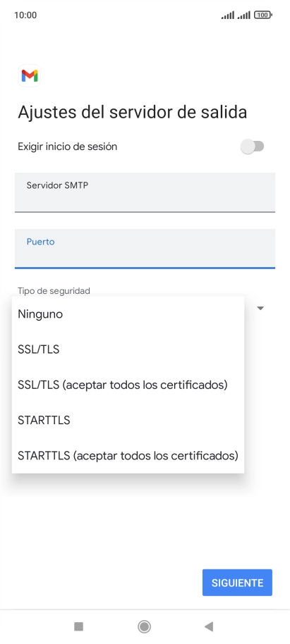Tap the Android back navigation triangle
The image size is (290, 644).
point(209,626)
